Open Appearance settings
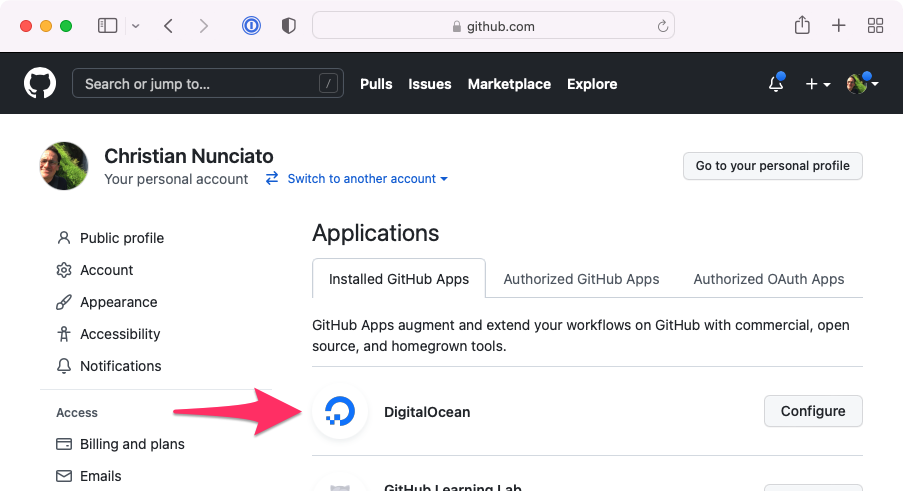 (107, 302)
